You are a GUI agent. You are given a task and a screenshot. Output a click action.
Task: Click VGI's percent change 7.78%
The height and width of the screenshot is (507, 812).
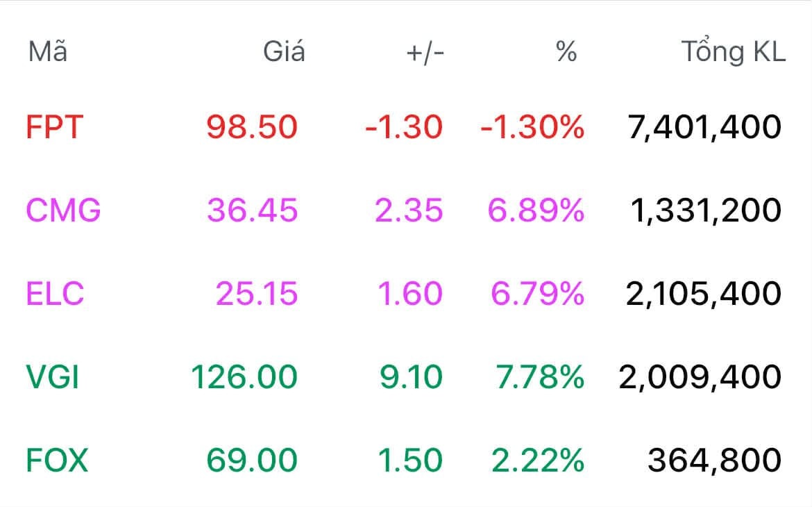coord(539,377)
